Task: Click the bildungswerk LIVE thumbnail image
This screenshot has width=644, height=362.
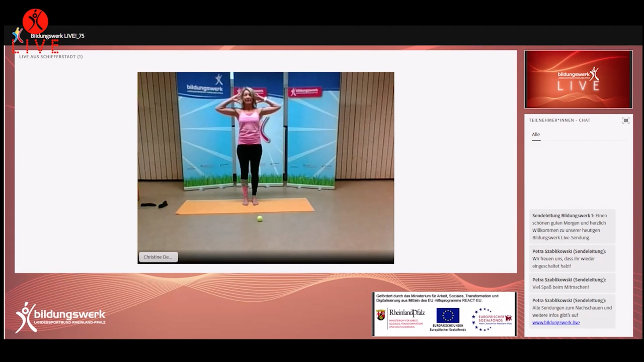Action: coord(578,79)
